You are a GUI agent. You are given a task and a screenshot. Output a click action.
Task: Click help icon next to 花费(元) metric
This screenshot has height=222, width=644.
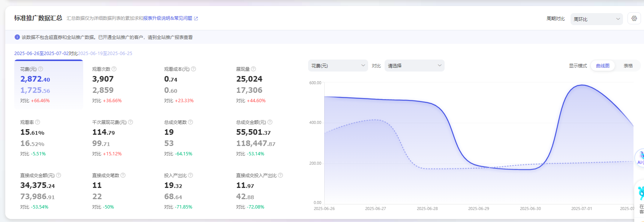(40, 69)
